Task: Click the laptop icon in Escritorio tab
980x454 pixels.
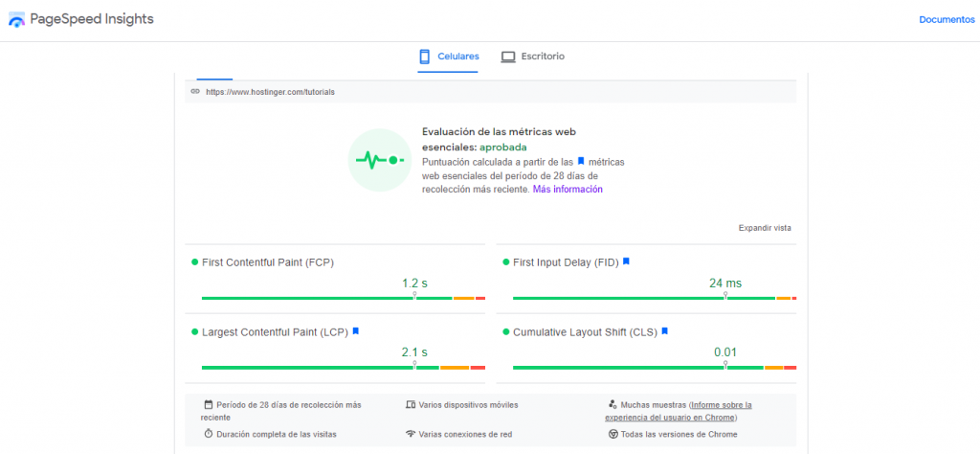Action: point(508,57)
